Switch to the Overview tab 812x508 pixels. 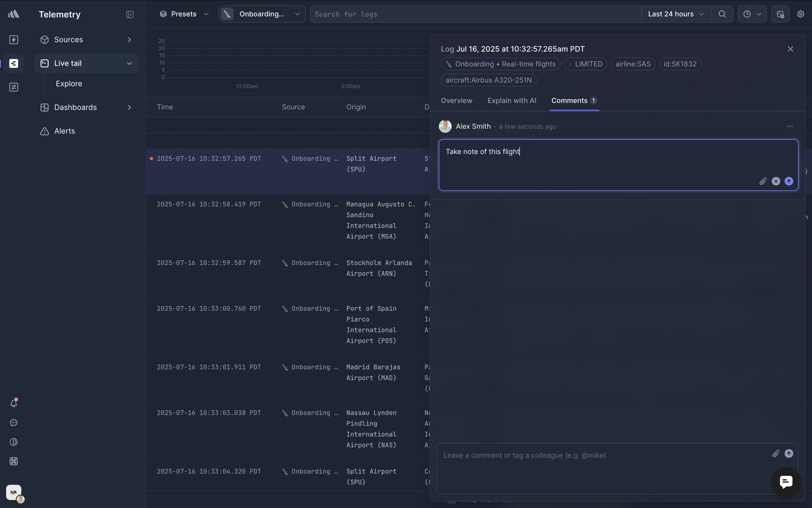click(456, 100)
